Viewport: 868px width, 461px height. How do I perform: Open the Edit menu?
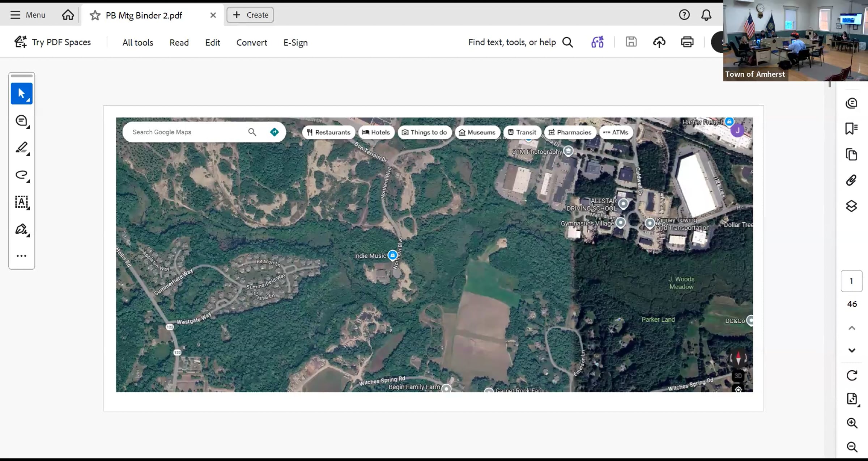click(213, 42)
